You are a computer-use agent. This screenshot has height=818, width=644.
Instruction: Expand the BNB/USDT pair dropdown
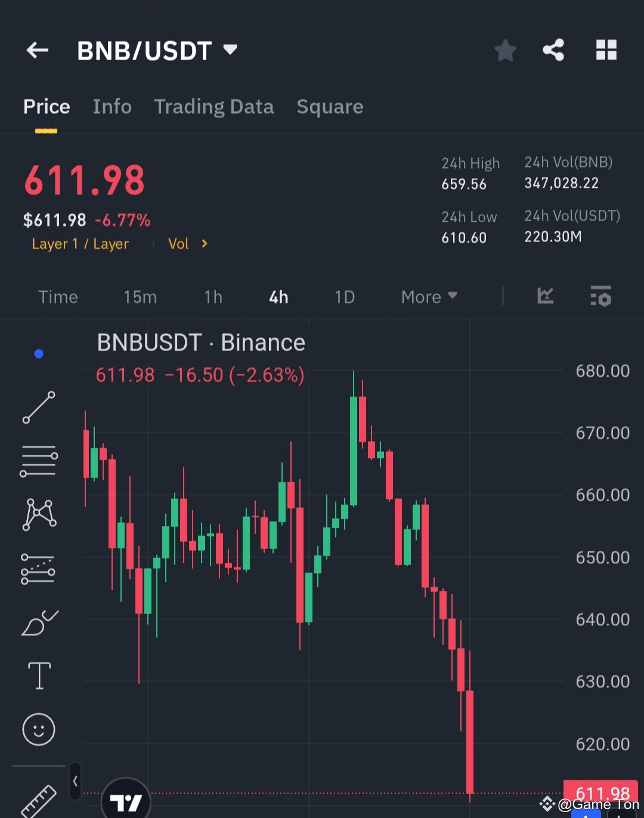tap(230, 49)
